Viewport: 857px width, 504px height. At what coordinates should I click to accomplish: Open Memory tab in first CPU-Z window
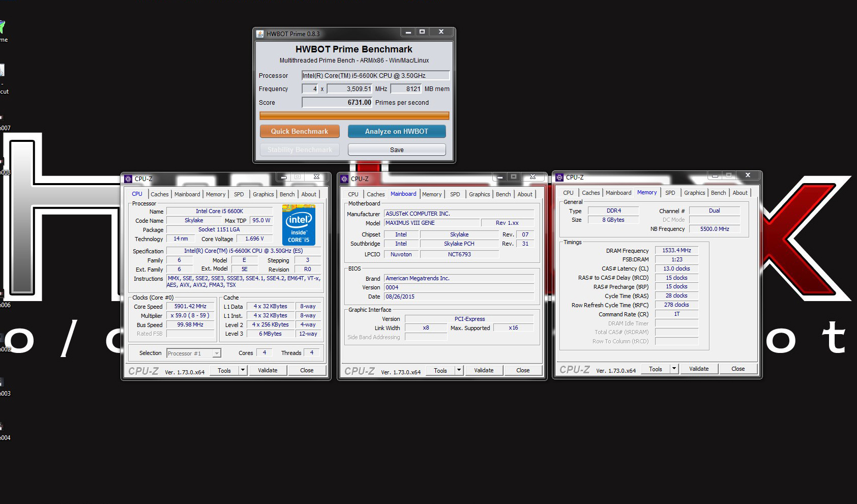[x=216, y=194]
